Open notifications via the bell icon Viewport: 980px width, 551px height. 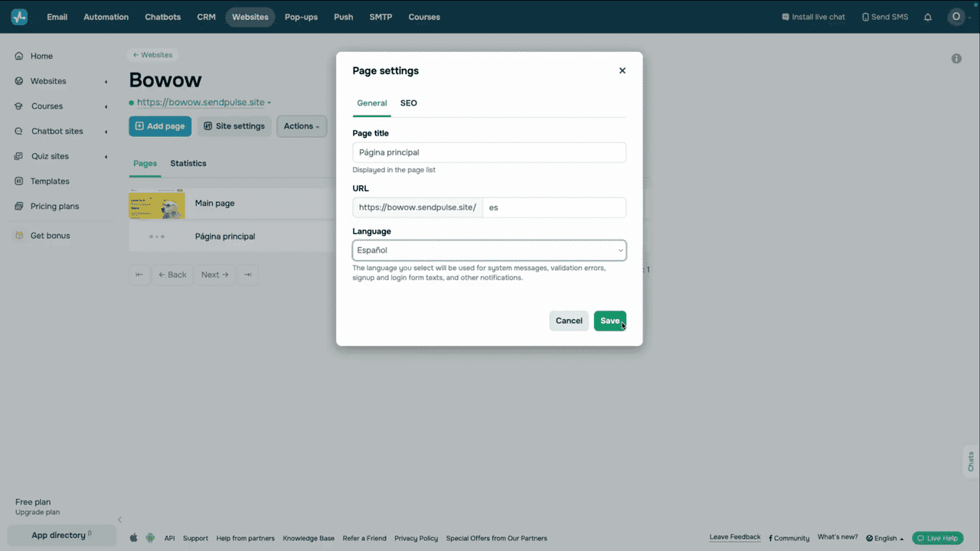pyautogui.click(x=927, y=17)
